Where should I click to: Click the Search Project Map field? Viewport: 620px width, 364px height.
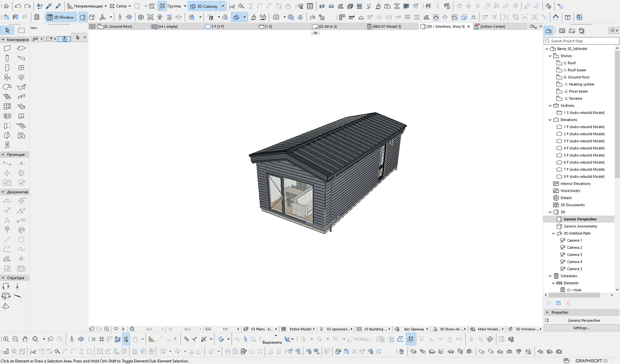click(x=581, y=41)
